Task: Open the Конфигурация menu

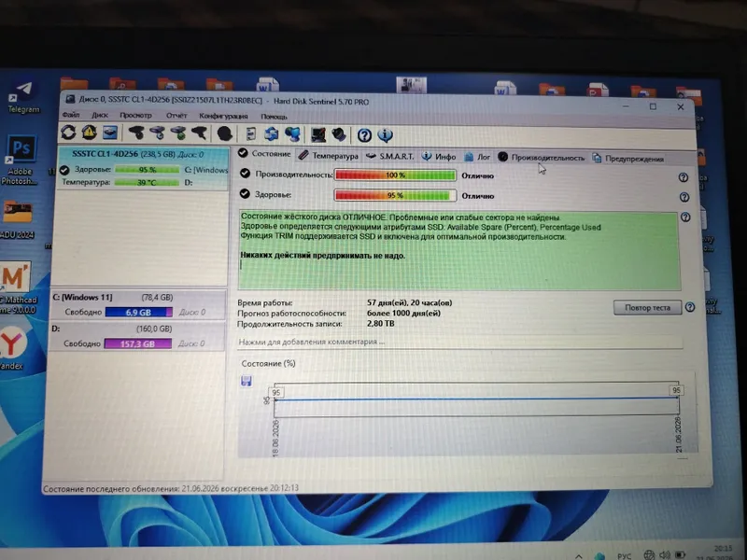Action: 223,116
